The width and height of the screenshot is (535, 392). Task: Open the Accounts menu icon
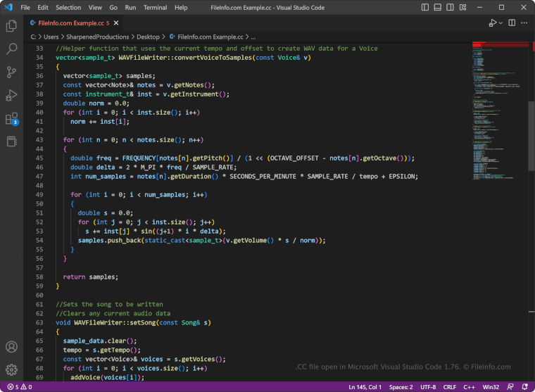[11, 347]
